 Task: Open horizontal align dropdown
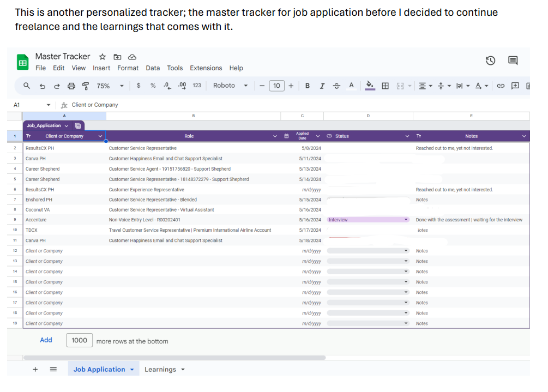(x=425, y=86)
